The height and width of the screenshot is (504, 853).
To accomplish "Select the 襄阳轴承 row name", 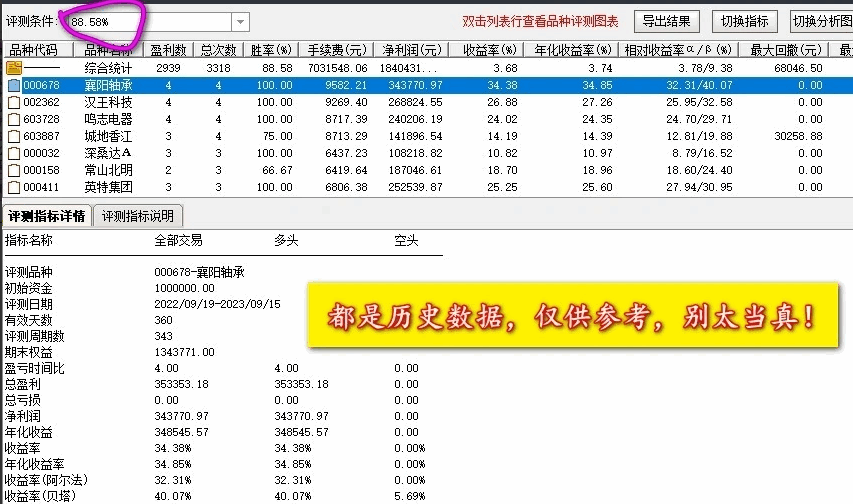I will [x=108, y=85].
